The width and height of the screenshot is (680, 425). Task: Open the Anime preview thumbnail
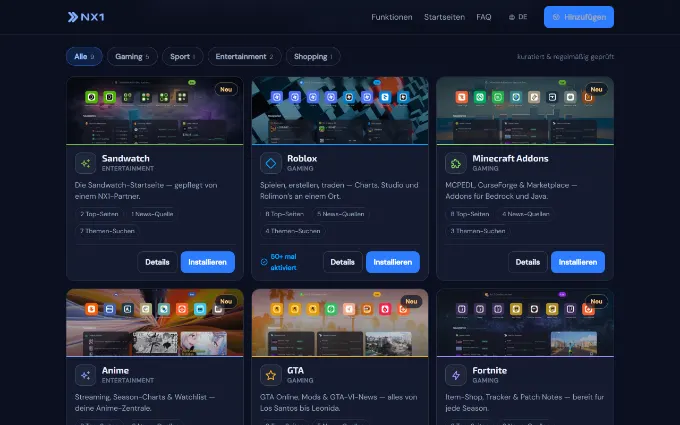coord(155,323)
